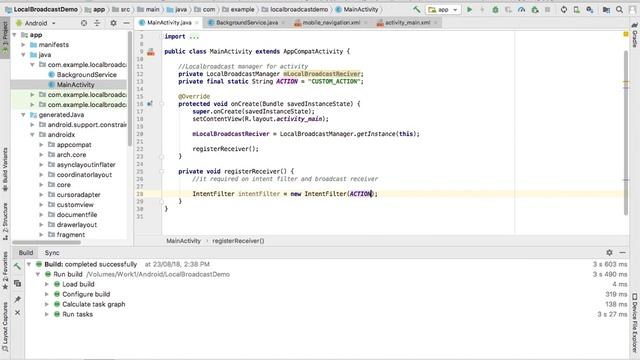Screen dimensions: 640x360
Task: Open the Android view selector dropdown
Action: pyautogui.click(x=36, y=23)
